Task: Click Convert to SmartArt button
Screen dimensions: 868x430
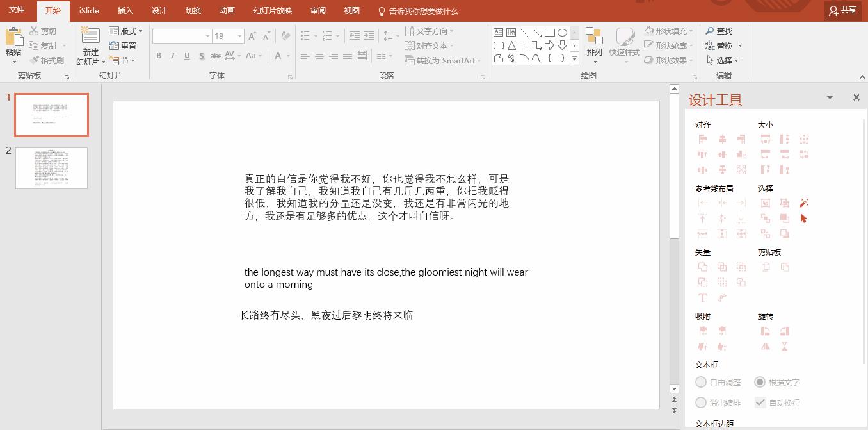Action: click(443, 60)
